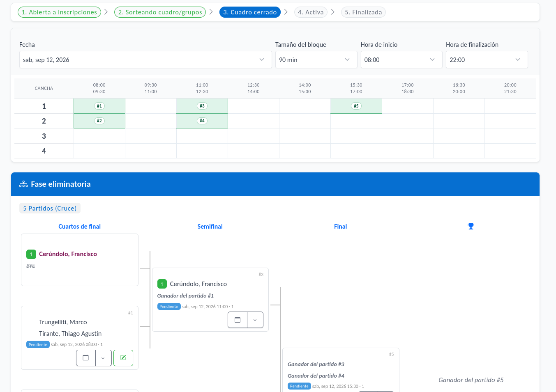The height and width of the screenshot is (392, 556).
Task: Click the Fase eliminatoria section header
Action: (275, 184)
